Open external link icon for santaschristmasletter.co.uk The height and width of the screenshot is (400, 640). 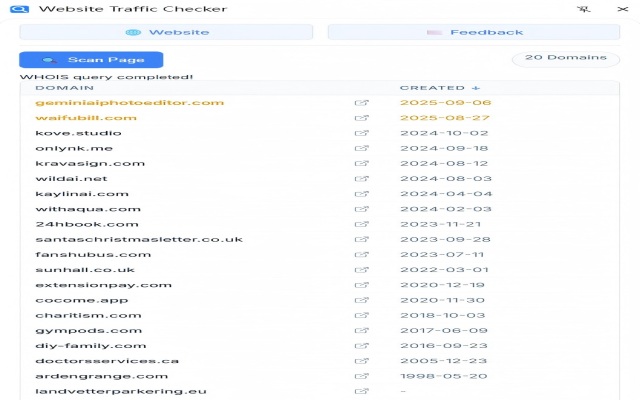(x=362, y=239)
